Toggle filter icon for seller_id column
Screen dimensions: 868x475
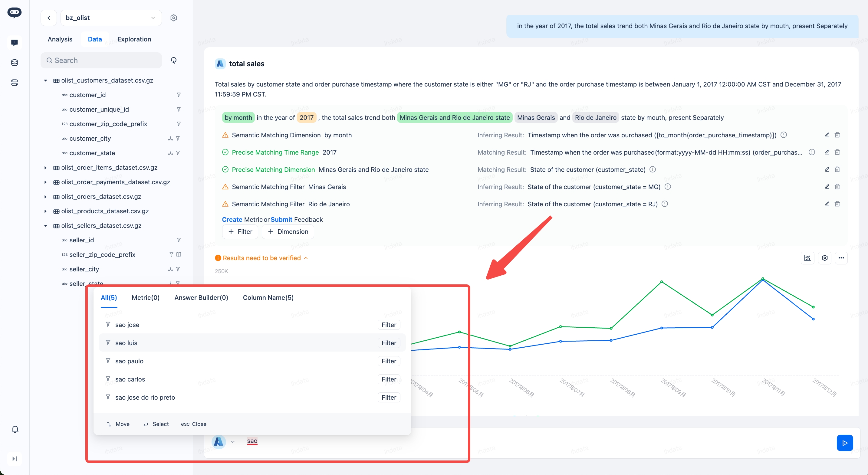[179, 240]
